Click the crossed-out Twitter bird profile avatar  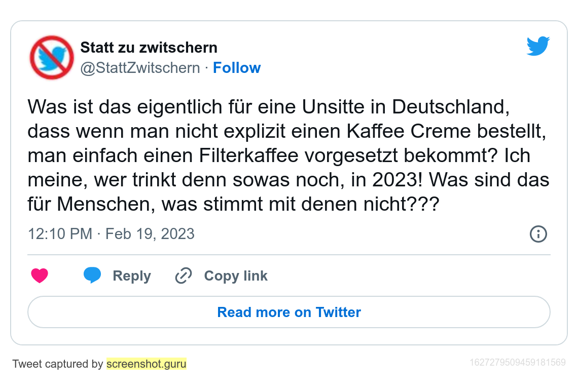coord(52,57)
